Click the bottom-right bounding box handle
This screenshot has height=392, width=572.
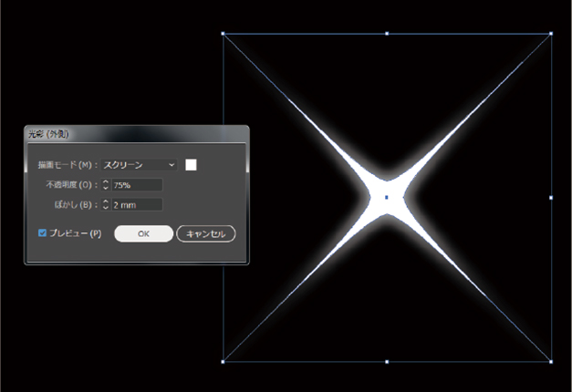click(551, 362)
